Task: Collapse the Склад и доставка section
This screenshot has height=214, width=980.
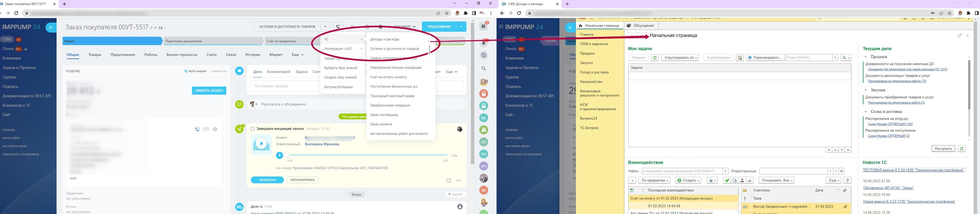Action: [866, 112]
